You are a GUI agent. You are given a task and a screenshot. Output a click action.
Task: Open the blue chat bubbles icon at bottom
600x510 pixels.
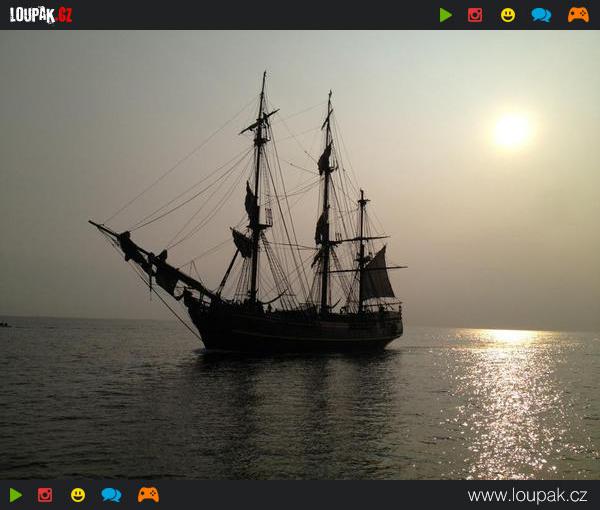coord(111,495)
